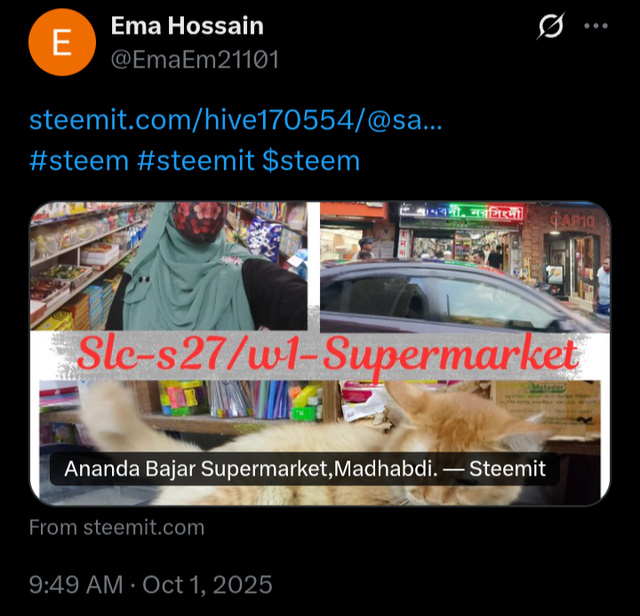
Task: Open the street storefront car photo
Action: (x=465, y=267)
